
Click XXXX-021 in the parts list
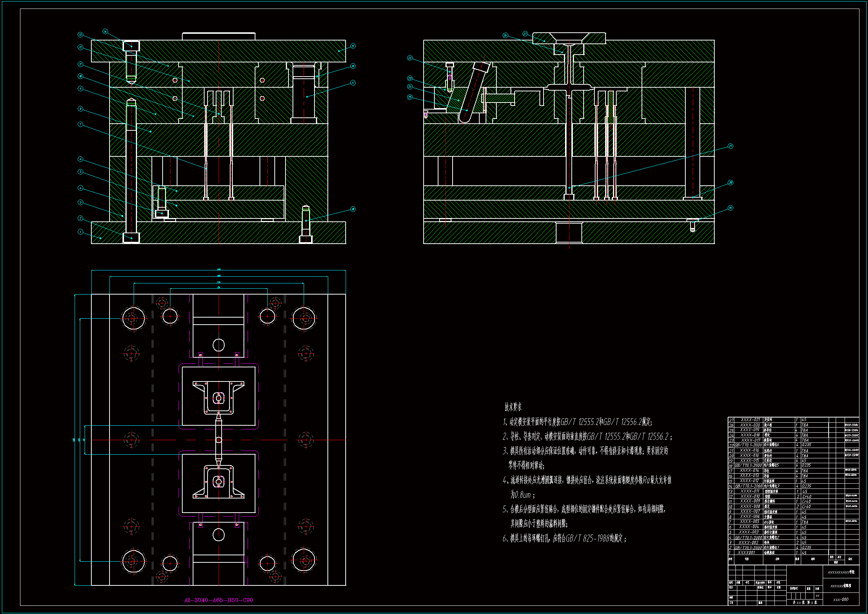tap(750, 419)
